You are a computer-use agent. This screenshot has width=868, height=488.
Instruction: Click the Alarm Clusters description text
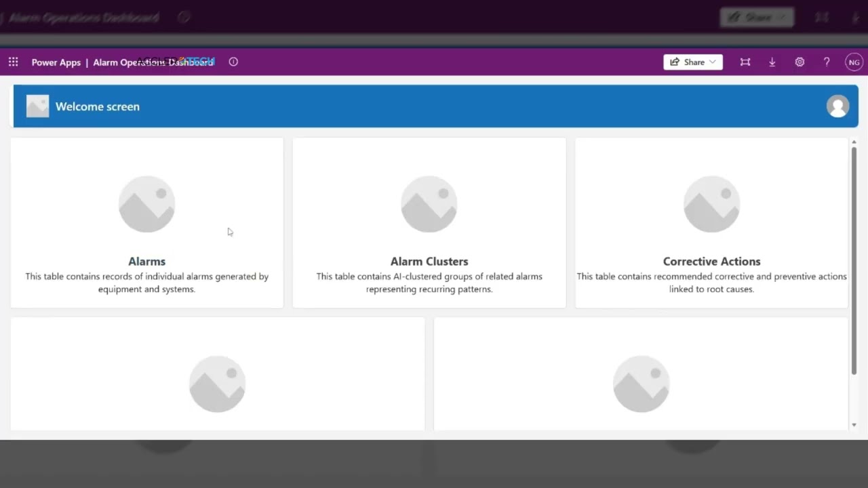(429, 283)
